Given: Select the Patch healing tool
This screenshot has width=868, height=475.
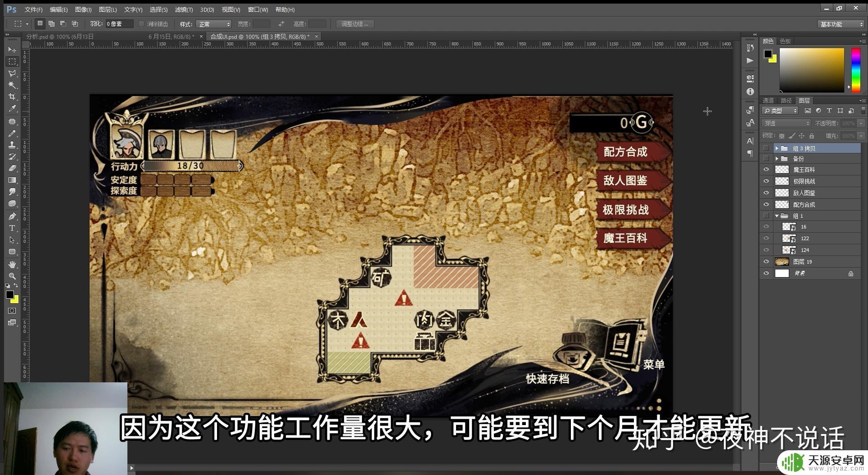Looking at the screenshot, I should 12,121.
